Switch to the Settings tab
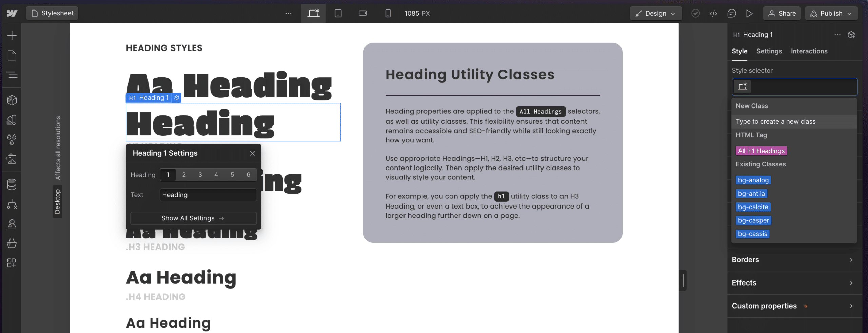The height and width of the screenshot is (333, 868). click(769, 51)
